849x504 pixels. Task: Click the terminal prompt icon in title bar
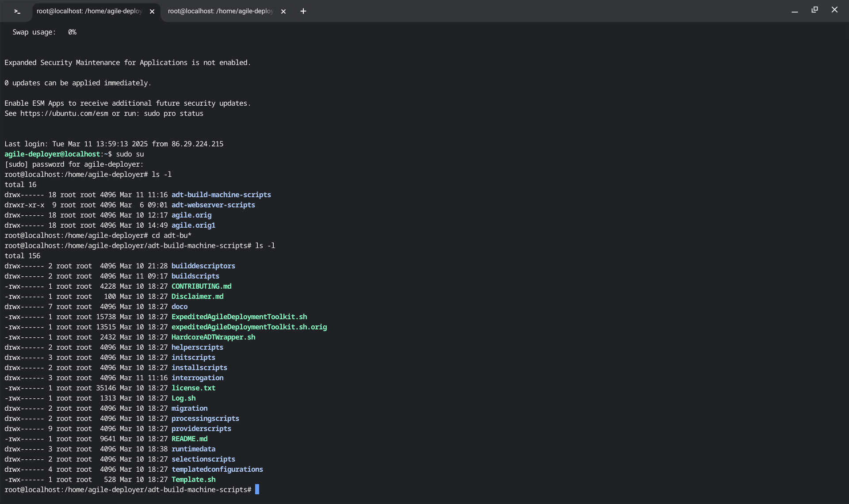(17, 11)
